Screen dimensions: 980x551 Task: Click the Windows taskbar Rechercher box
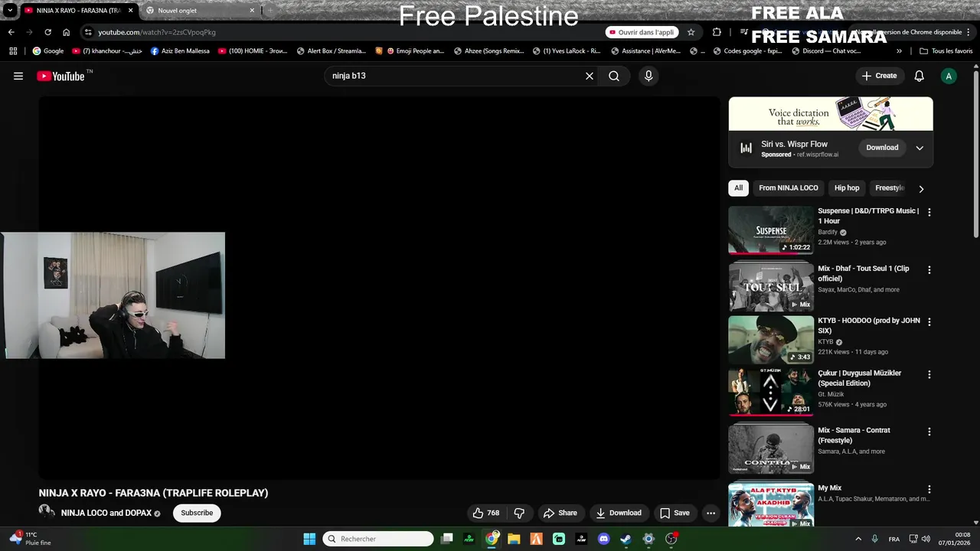[378, 539]
